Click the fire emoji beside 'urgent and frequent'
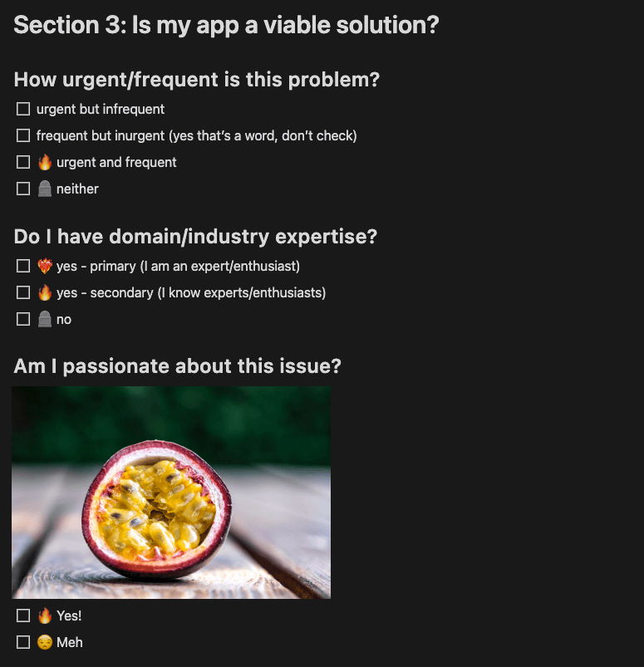The width and height of the screenshot is (644, 667). click(x=45, y=162)
